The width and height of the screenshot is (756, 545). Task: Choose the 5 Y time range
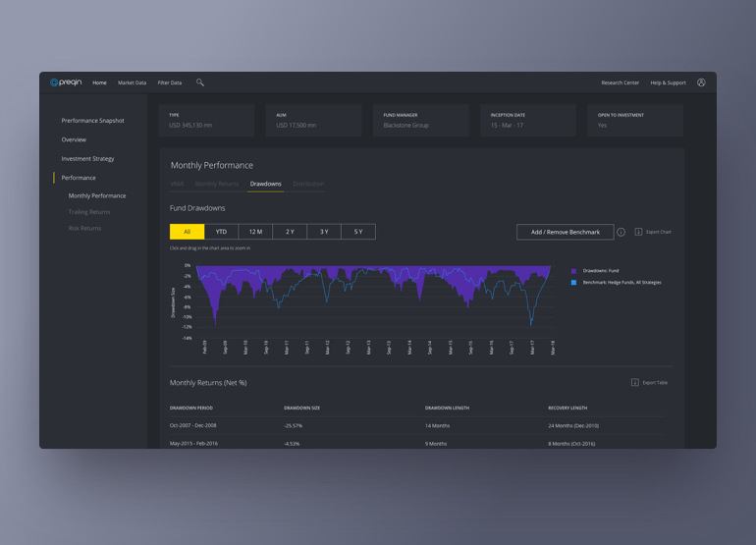[x=358, y=232]
